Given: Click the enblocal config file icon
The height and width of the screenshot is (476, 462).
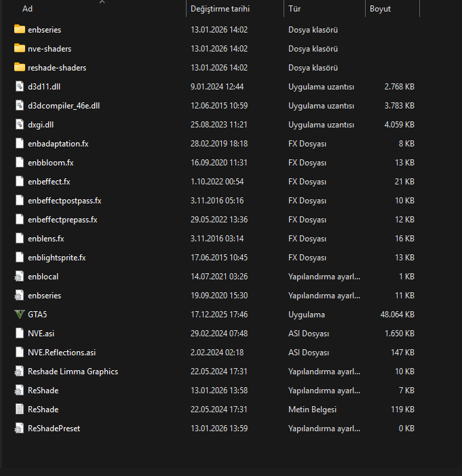Looking at the screenshot, I should point(20,276).
